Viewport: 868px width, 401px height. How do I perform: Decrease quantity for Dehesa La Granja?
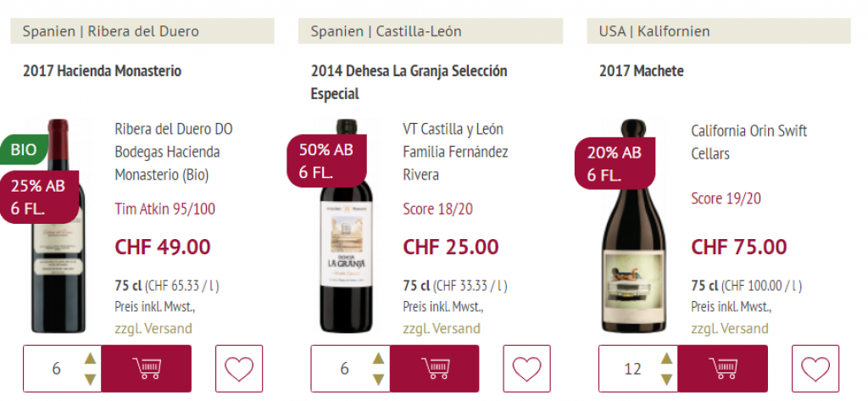click(x=378, y=379)
